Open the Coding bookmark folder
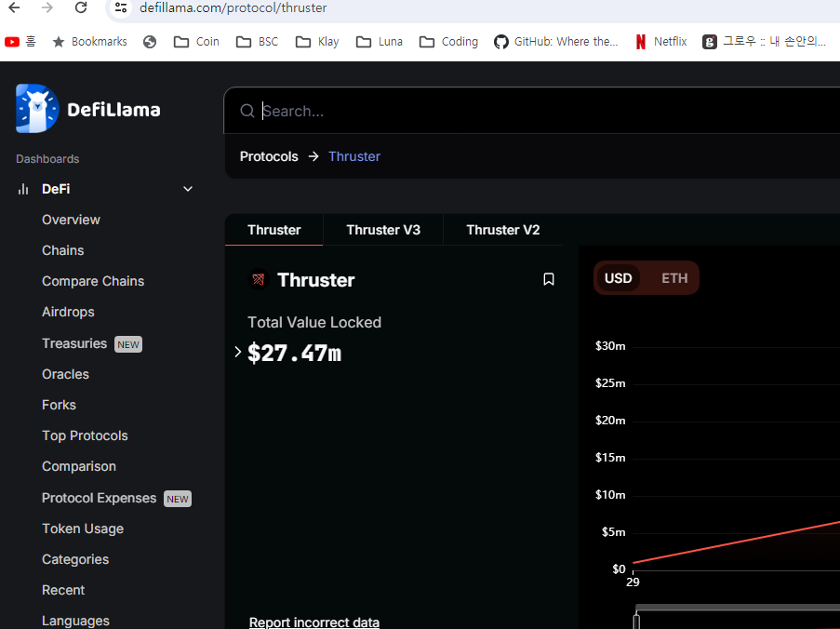The width and height of the screenshot is (840, 629). 449,42
